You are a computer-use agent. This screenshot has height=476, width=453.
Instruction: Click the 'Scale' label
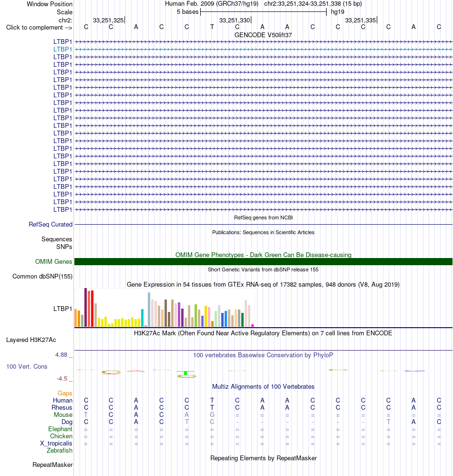click(x=64, y=12)
